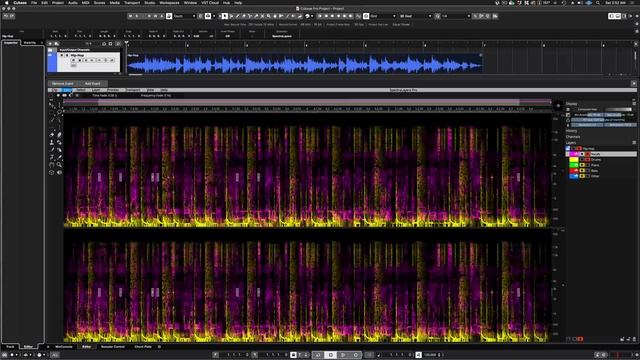This screenshot has width=640, height=360.
Task: Open the Studio menu
Action: point(150,2)
